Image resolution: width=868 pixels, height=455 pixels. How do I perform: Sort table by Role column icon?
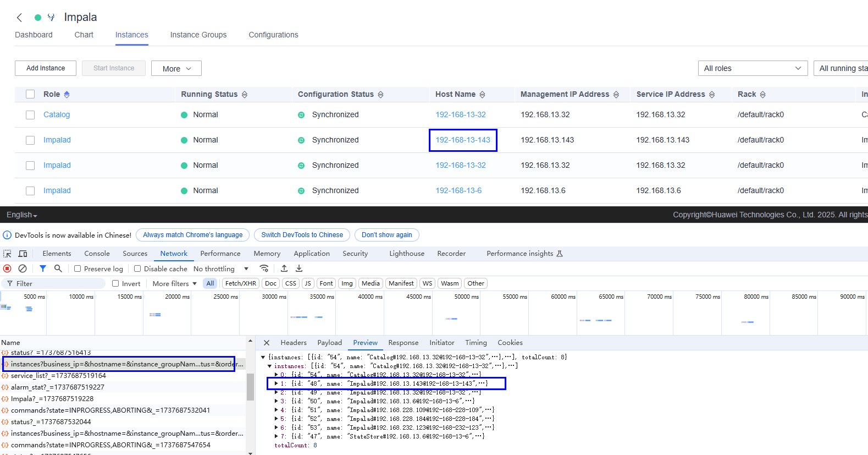pos(67,95)
